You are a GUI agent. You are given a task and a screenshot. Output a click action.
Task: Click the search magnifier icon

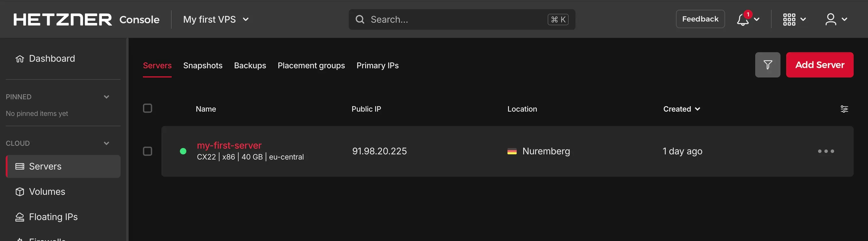tap(360, 20)
